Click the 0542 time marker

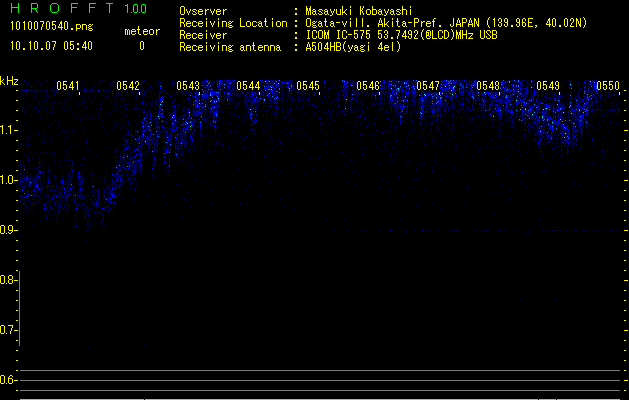[128, 86]
